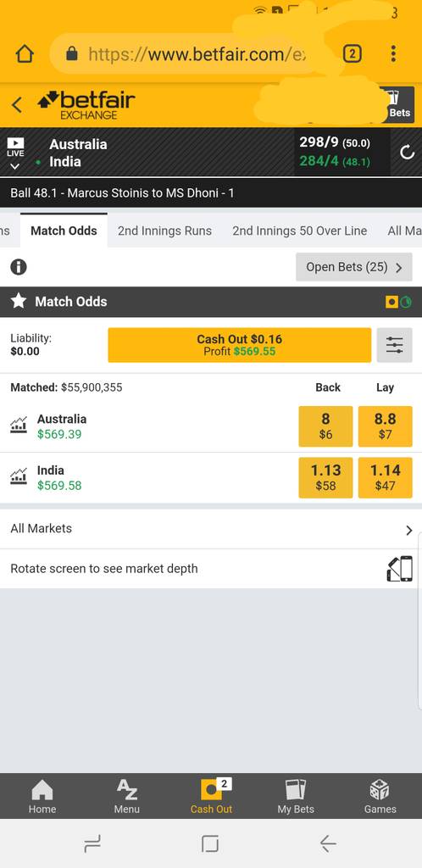Lay Australia at 8.8
The image size is (422, 868).
tap(385, 426)
